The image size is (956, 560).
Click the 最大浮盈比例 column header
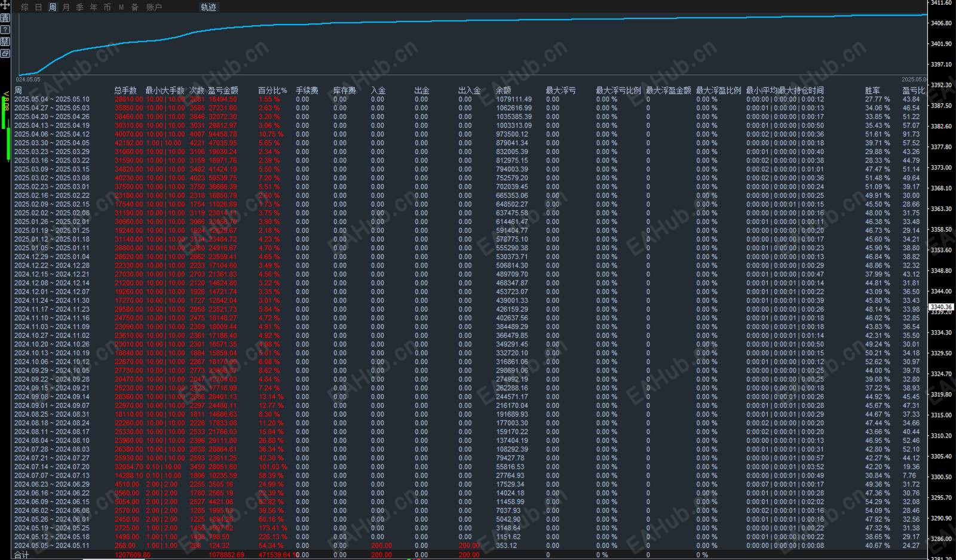(x=719, y=90)
